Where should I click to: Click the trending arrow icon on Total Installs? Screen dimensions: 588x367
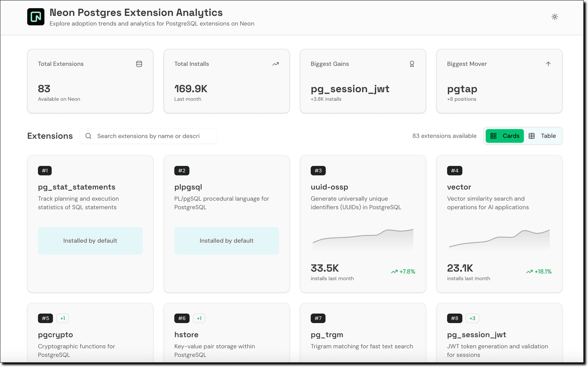point(275,64)
